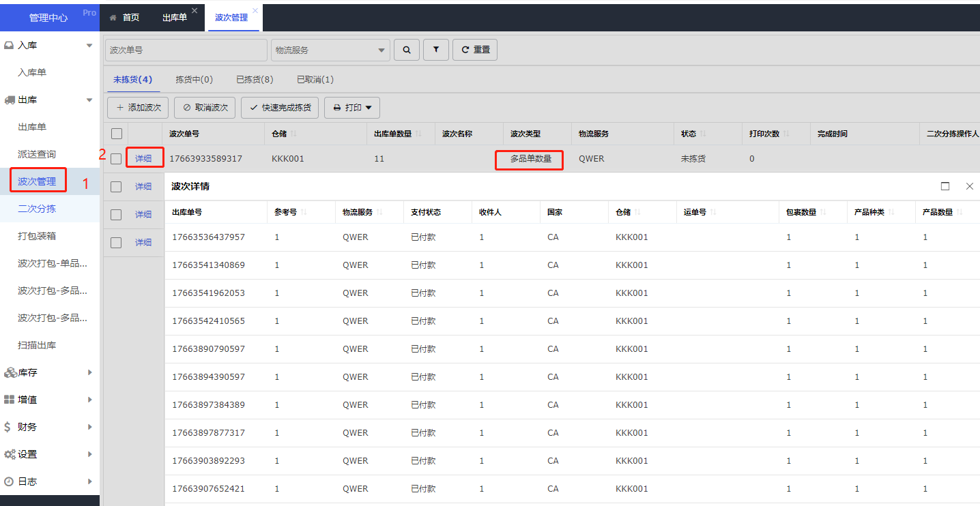
Task: Click the 快速完成拣货 button
Action: pos(280,108)
